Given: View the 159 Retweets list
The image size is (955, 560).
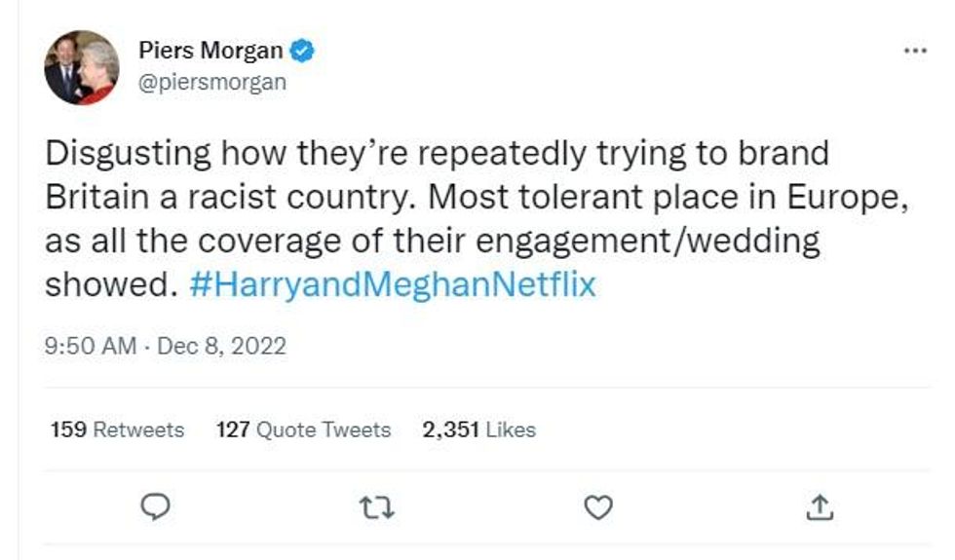Looking at the screenshot, I should (x=117, y=429).
